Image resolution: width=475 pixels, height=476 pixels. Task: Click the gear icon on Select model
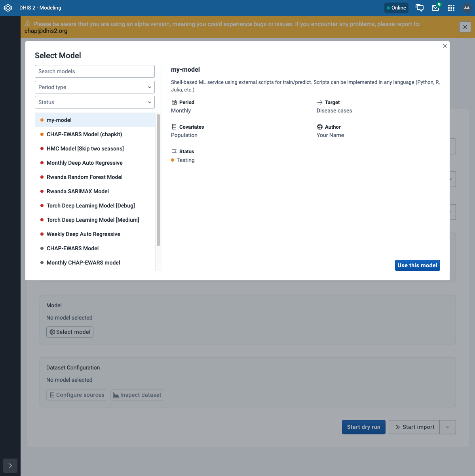tap(52, 332)
